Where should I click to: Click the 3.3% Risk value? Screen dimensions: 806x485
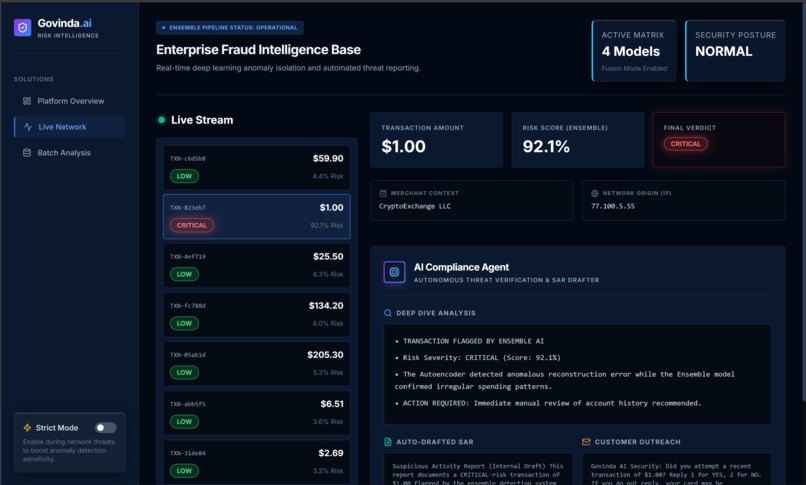[x=328, y=471]
